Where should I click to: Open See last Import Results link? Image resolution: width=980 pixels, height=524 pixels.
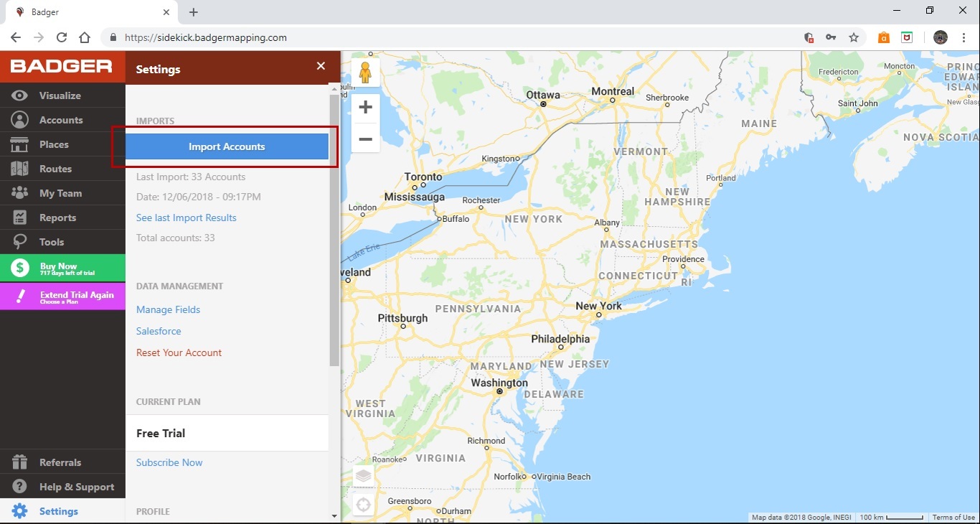tap(187, 217)
